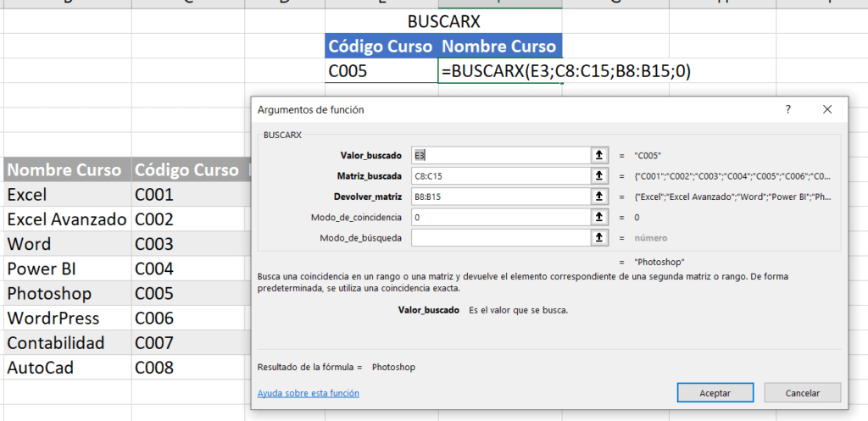This screenshot has width=868, height=421.
Task: Click inside the Valor_buscado input field
Action: (x=500, y=155)
